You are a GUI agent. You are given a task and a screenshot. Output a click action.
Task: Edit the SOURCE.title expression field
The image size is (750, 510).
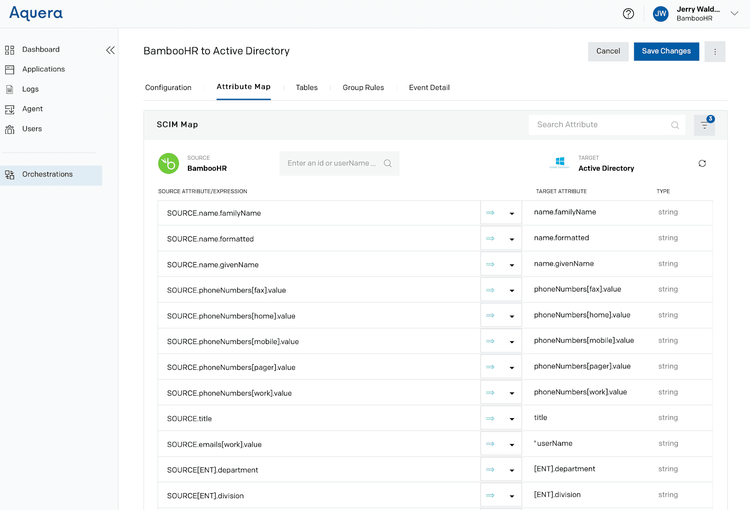[x=319, y=419]
